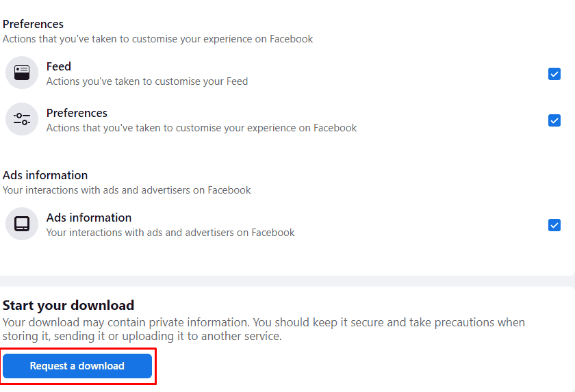Click the Feed newspaper icon
The width and height of the screenshot is (575, 392).
point(22,73)
